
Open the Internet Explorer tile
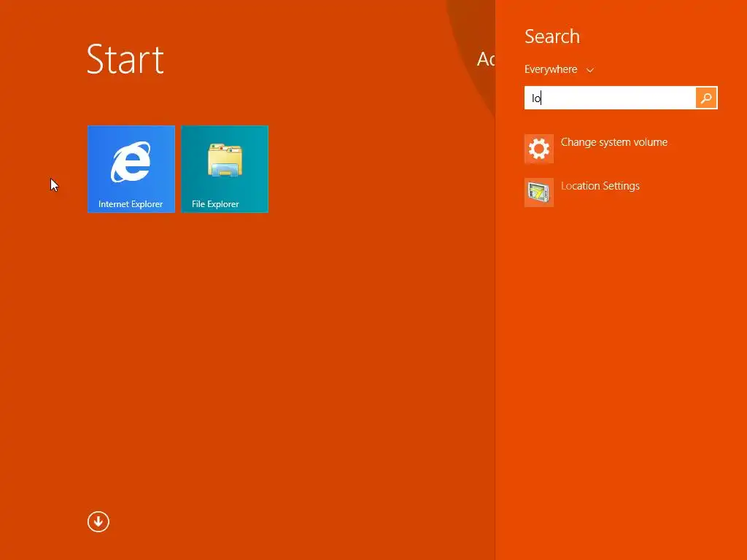click(131, 169)
